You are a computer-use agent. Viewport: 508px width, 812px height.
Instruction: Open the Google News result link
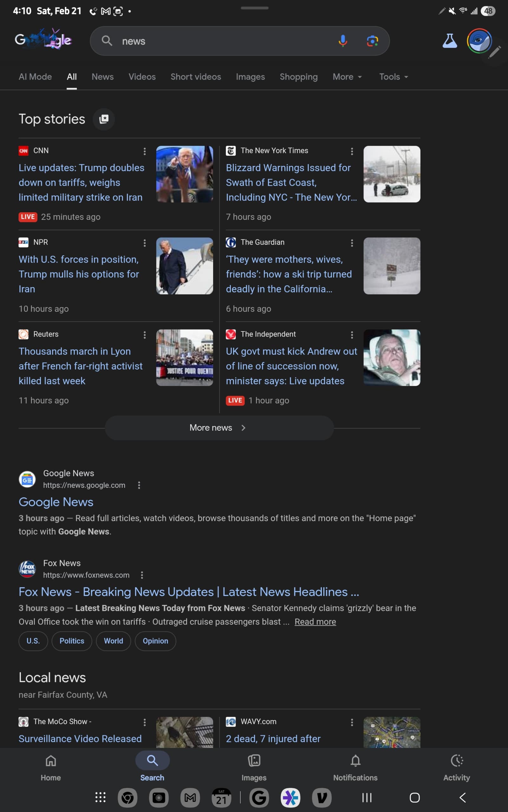tap(56, 502)
